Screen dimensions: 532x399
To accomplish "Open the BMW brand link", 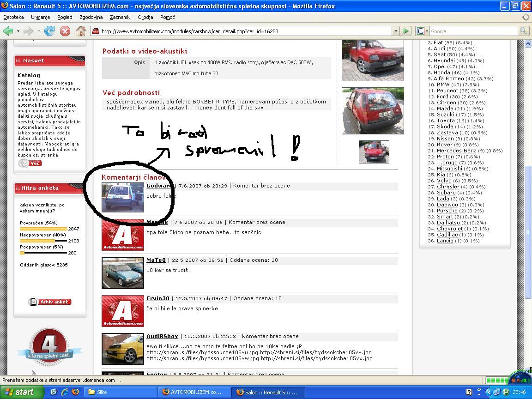I will (x=443, y=85).
